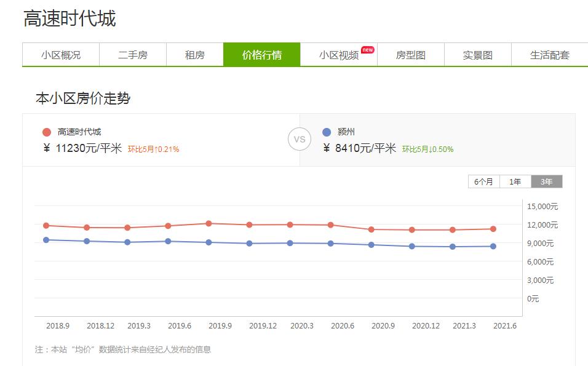
Task: Click the blue 颍州 legend dot
Action: [327, 131]
